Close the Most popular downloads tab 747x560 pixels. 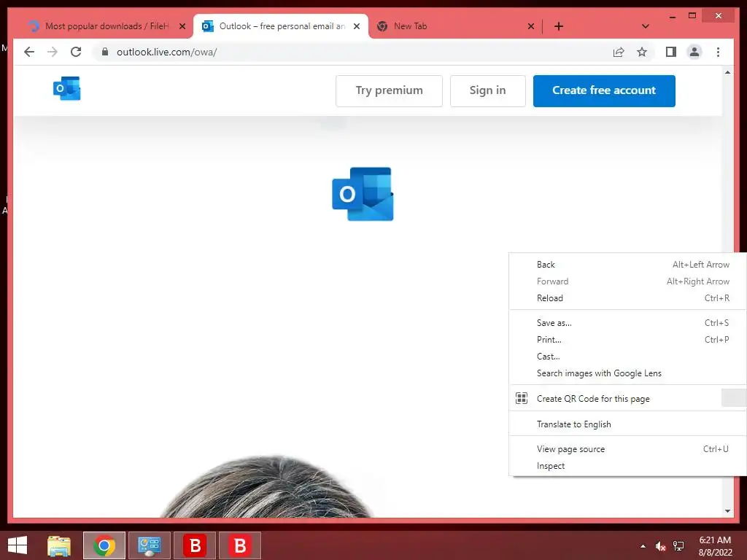(182, 26)
